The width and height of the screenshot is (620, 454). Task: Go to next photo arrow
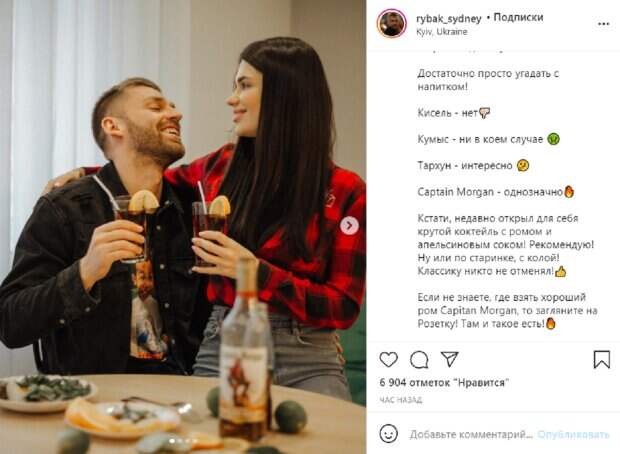pos(350,225)
